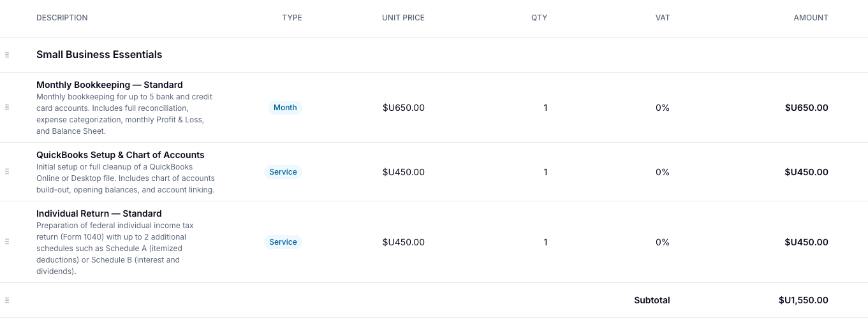868x325 pixels.
Task: Edit the Small Business Essentials section title
Action: coord(99,55)
